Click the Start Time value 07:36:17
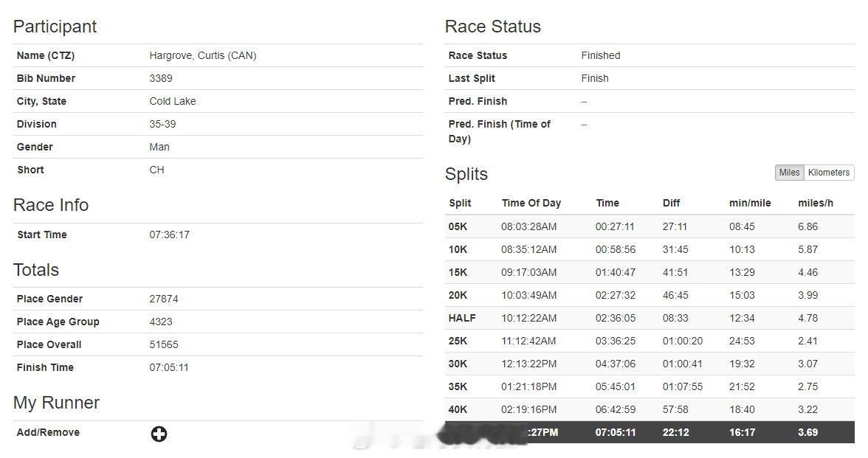This screenshot has height=458, width=868. [x=170, y=235]
